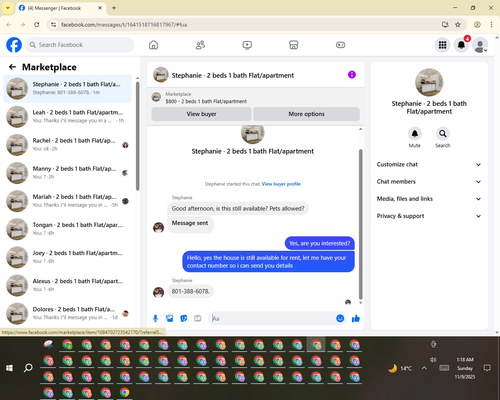Reload the page with browser refresh button
The height and width of the screenshot is (400, 500).
(x=37, y=24)
